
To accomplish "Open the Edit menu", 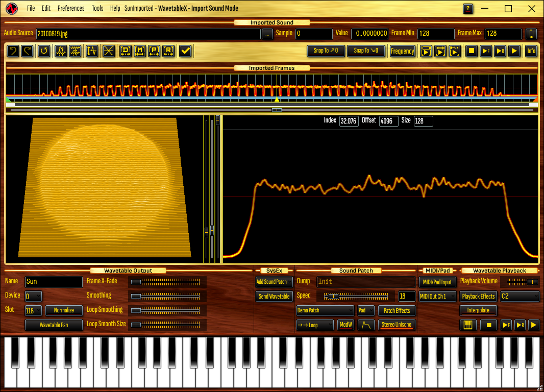I will pos(46,8).
